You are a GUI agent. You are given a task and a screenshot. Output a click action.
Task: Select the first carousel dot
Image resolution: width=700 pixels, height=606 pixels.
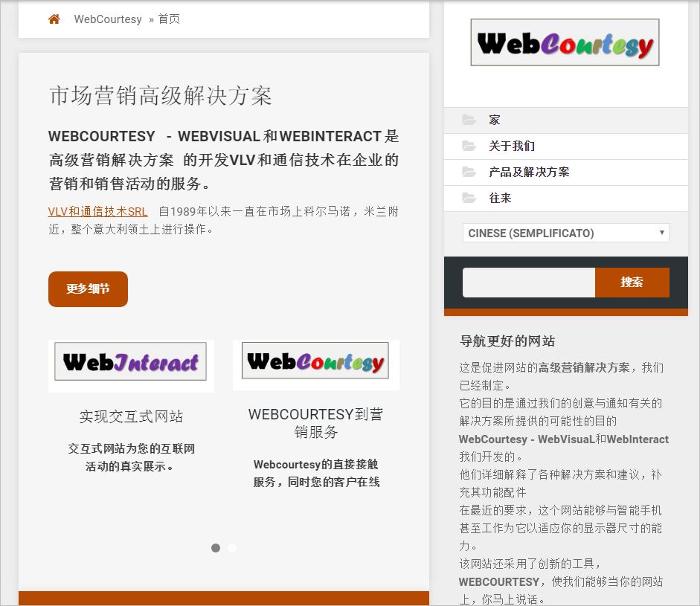216,548
